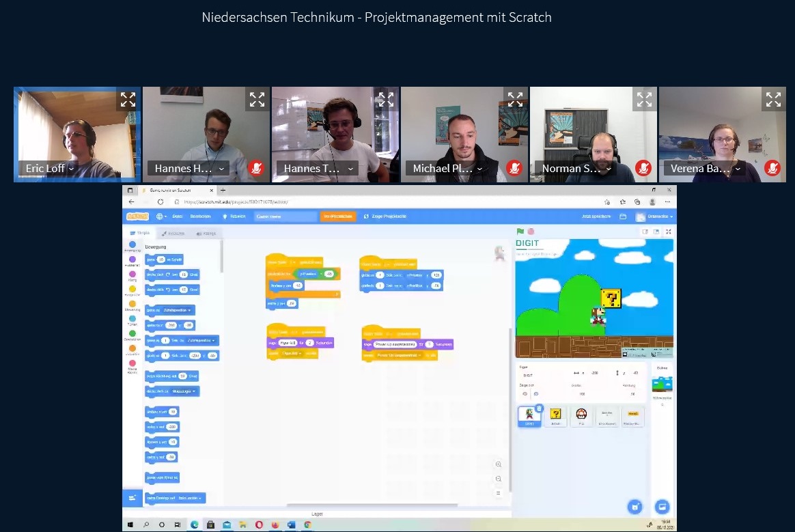
Task: Click the green flag to start the project
Action: point(520,232)
